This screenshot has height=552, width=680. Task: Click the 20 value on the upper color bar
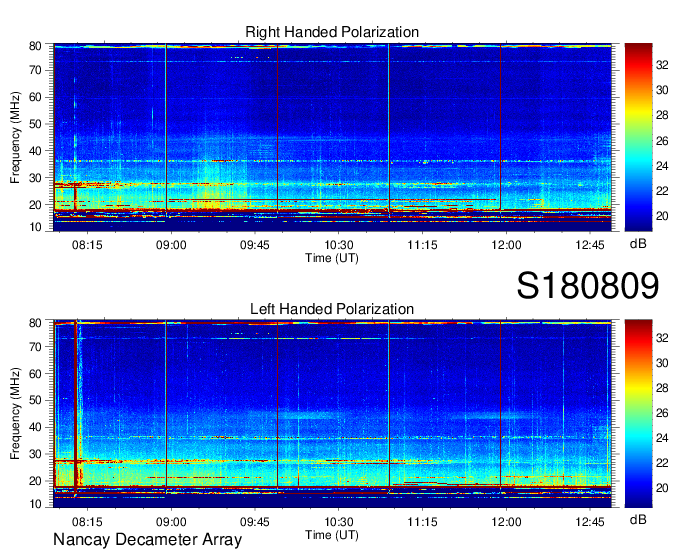point(662,216)
